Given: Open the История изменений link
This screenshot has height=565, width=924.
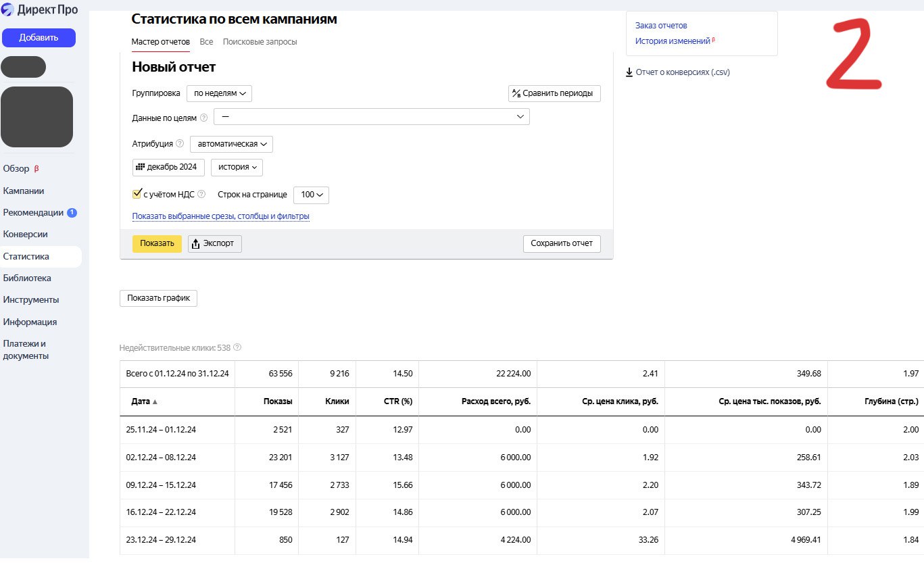Looking at the screenshot, I should point(673,41).
